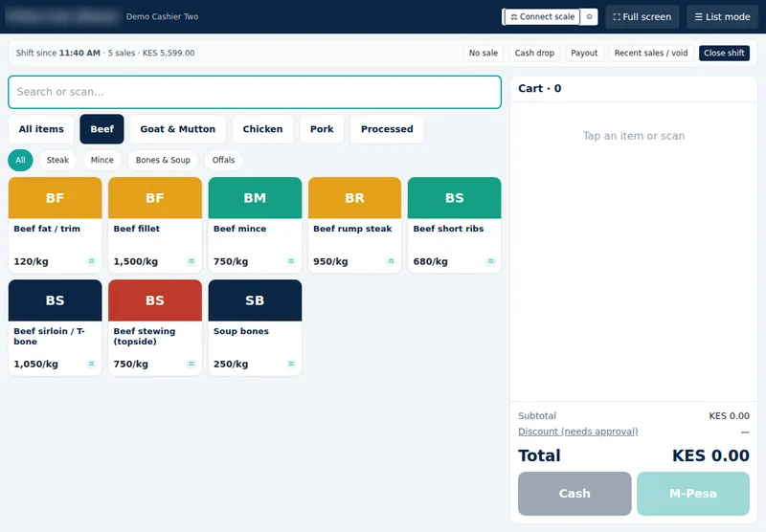Open scale settings gear next to Connect scale
Screen dimensions: 766x532
pos(589,16)
